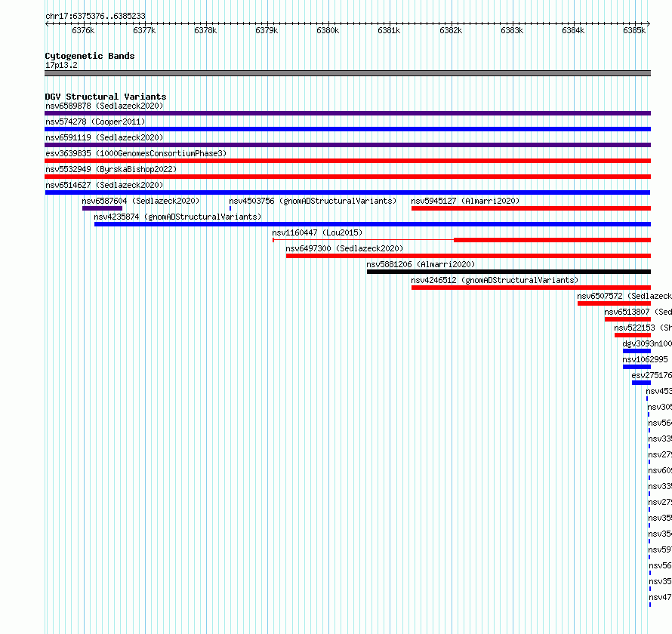Click the blue dgv3093n100 variant bar
Viewport: 672px width, 634px height.
[x=637, y=351]
